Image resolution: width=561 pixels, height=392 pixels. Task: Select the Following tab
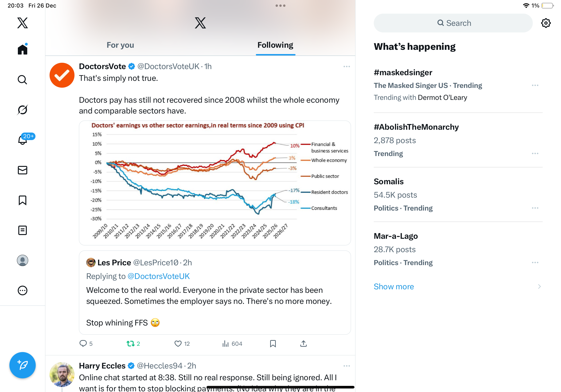point(275,45)
